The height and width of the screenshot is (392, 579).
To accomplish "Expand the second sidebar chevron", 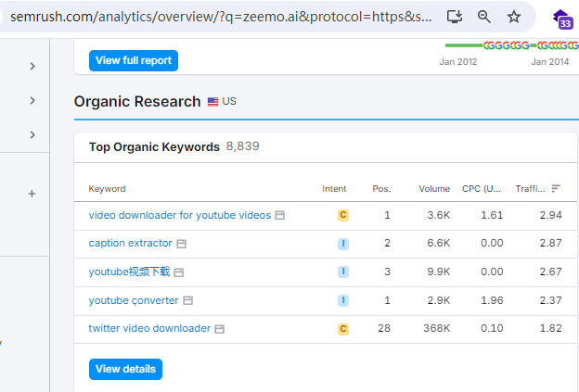I will tap(32, 100).
